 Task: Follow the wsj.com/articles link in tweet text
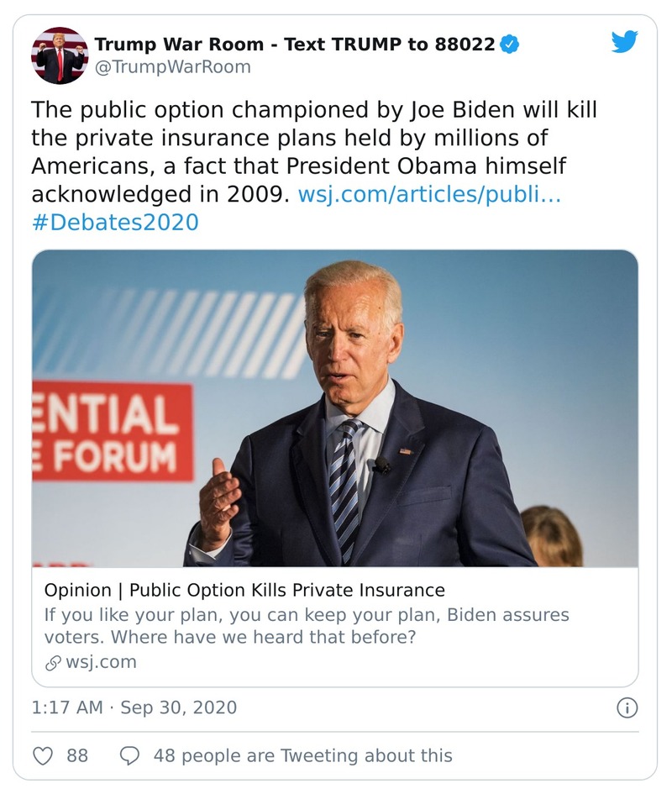click(x=429, y=195)
